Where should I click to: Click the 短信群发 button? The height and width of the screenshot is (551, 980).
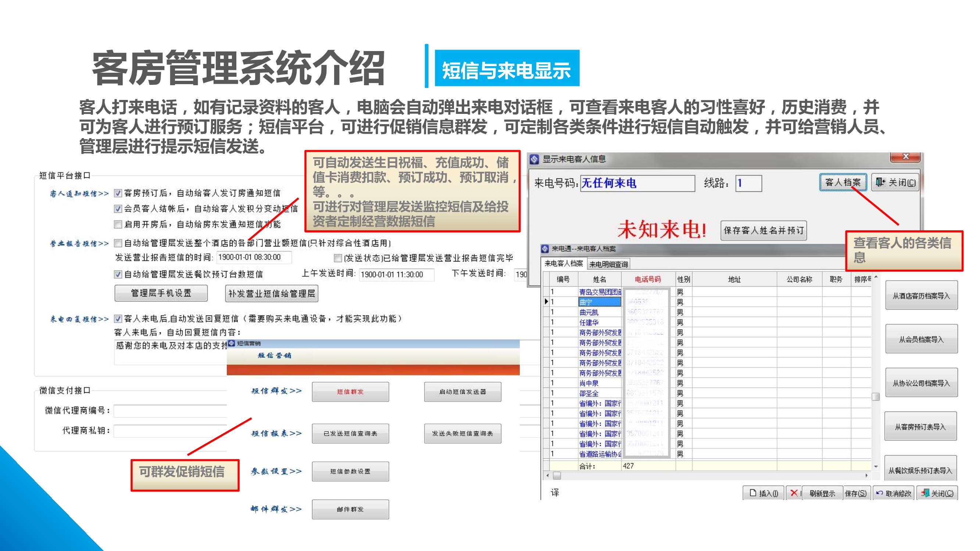point(350,392)
